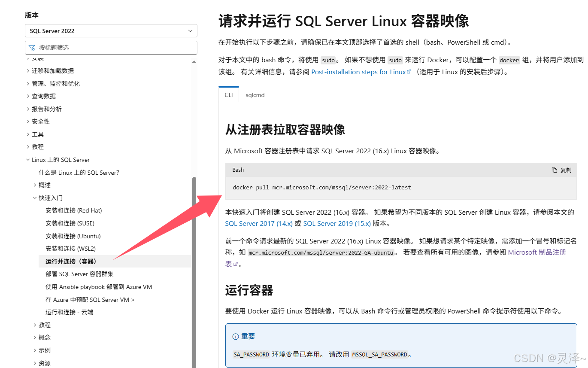Expand 报告和分析 section
The image size is (588, 368).
coord(47,109)
